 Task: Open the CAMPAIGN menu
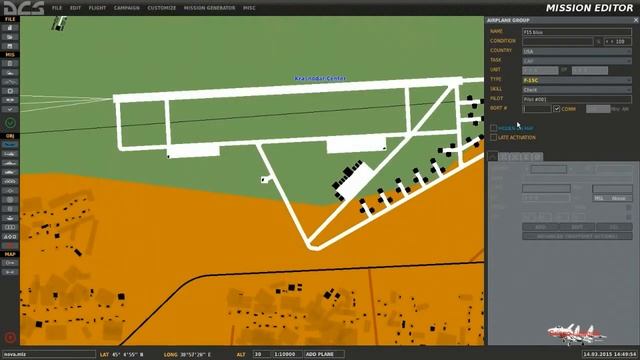127,8
